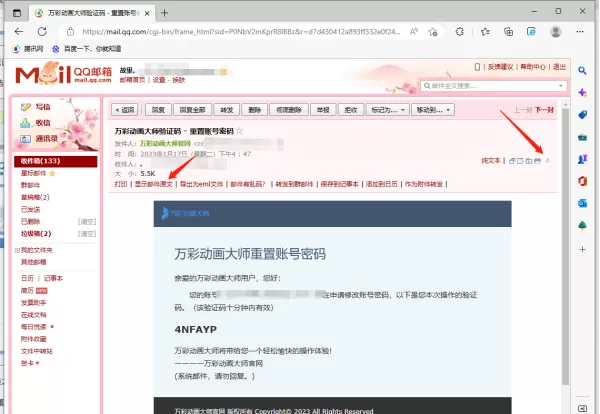Screen dimensions: 600x414
Task: Click the 退出 logout link
Action: click(559, 67)
